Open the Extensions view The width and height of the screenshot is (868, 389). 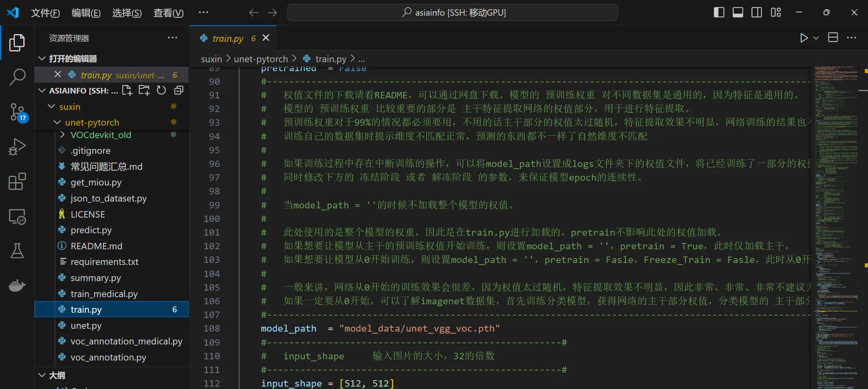pyautogui.click(x=17, y=181)
